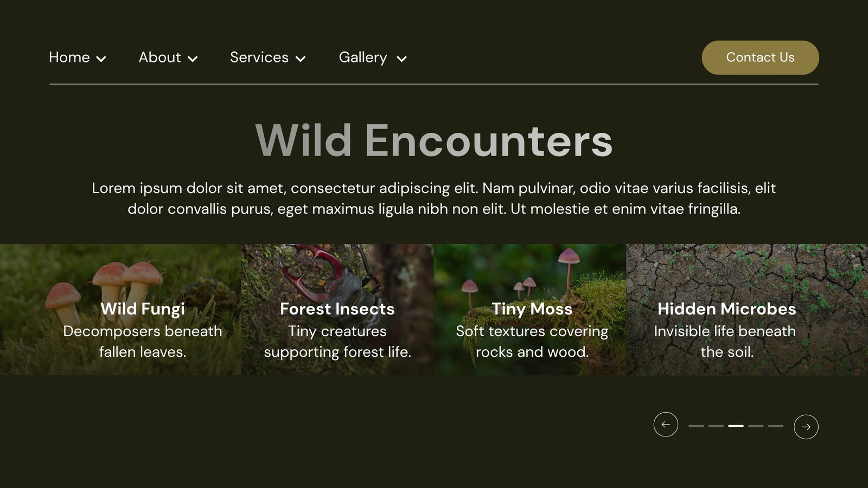
Task: Open the Gallery menu item
Action: [x=363, y=57]
